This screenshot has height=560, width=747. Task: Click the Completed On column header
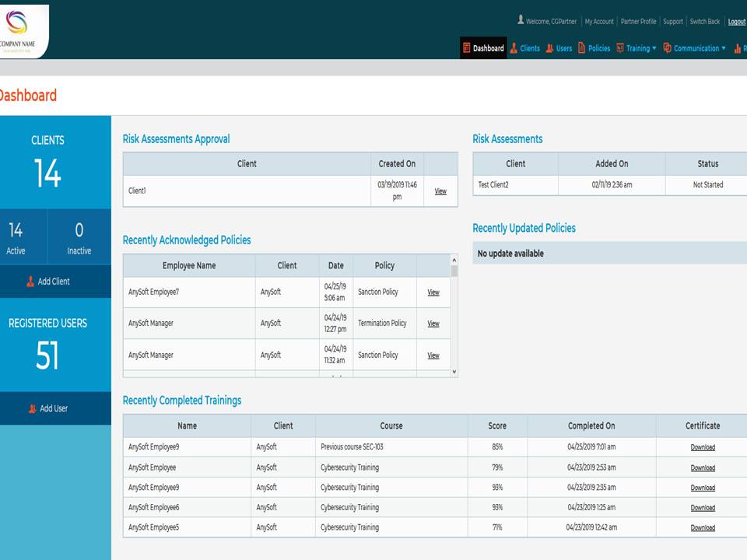point(591,425)
